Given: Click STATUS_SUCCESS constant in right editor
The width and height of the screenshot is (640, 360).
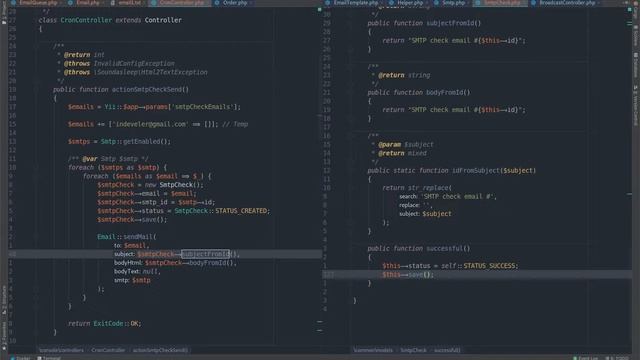Looking at the screenshot, I should pos(489,266).
